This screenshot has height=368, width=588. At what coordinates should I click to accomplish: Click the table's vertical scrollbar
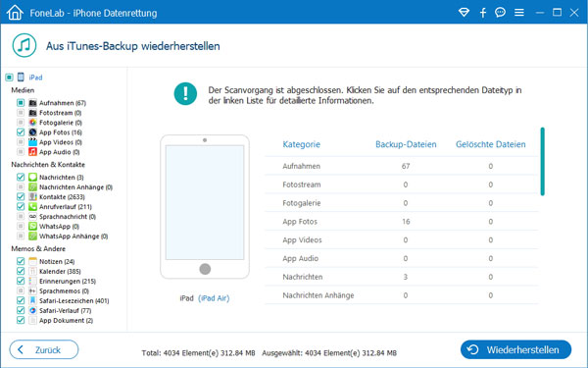(x=542, y=162)
